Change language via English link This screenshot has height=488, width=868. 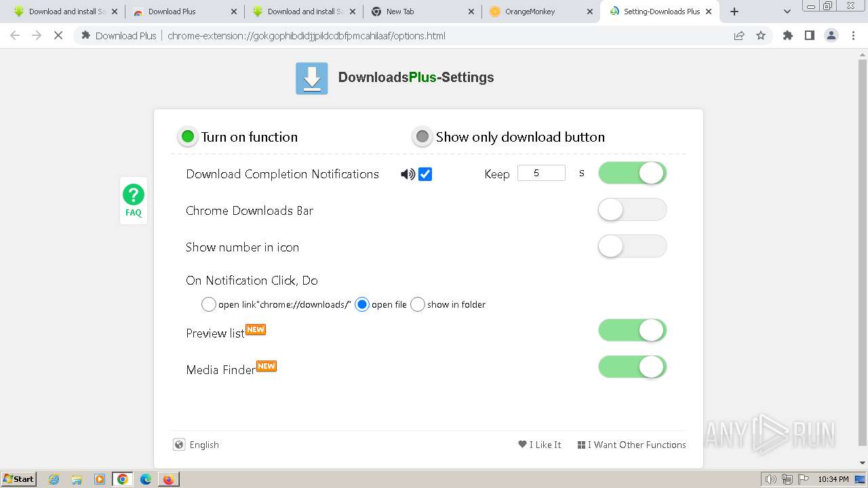204,445
